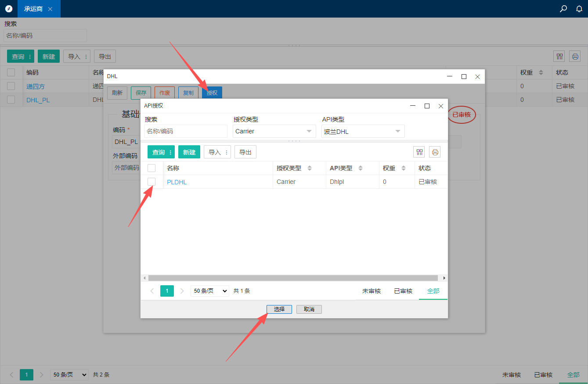Click the compass home icon at top left
The width and height of the screenshot is (588, 384).
point(9,9)
